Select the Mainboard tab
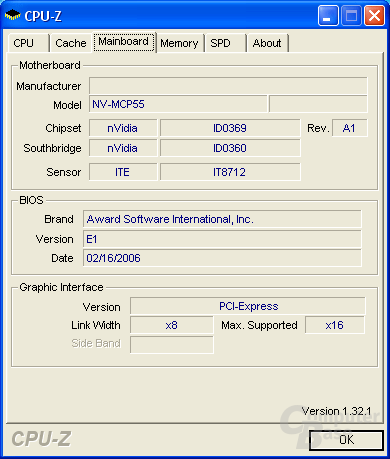The width and height of the screenshot is (390, 459). coord(124,42)
